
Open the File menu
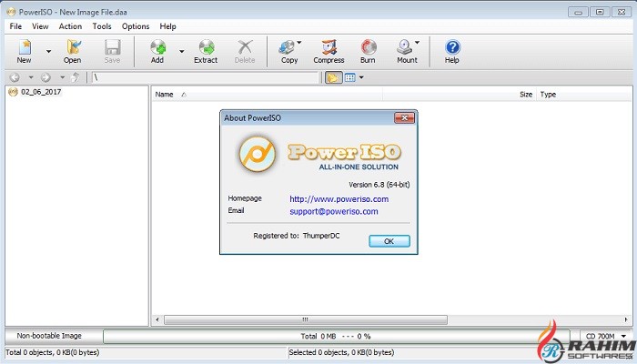(x=15, y=26)
